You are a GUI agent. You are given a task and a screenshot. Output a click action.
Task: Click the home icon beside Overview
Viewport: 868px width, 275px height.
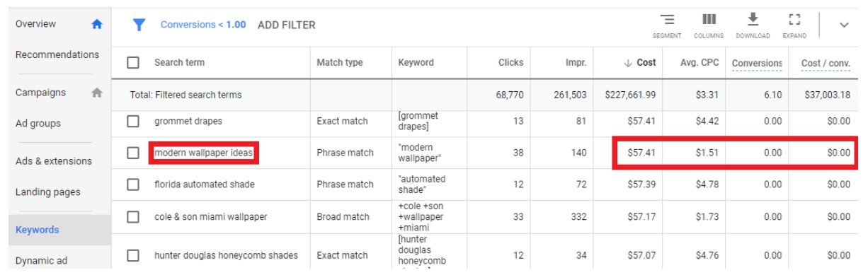[x=97, y=24]
